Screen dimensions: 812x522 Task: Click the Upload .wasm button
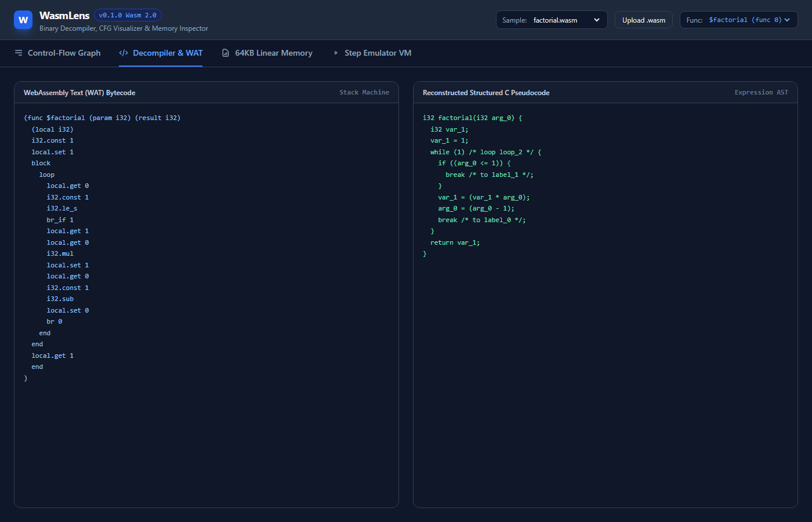[x=644, y=20]
